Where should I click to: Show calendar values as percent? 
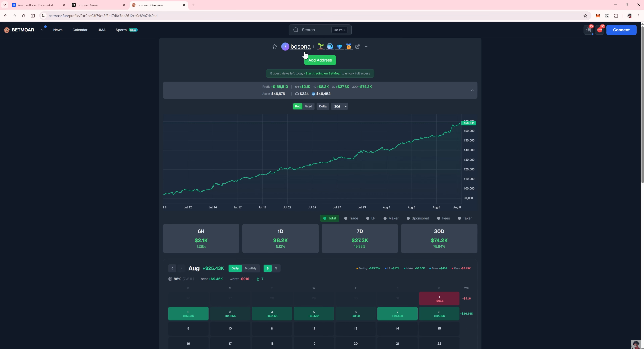[276, 268]
